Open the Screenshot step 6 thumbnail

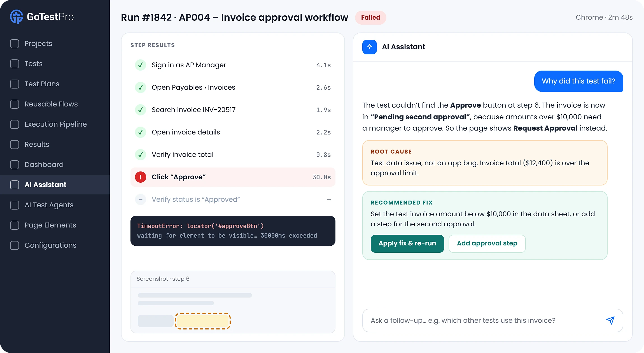[233, 302]
